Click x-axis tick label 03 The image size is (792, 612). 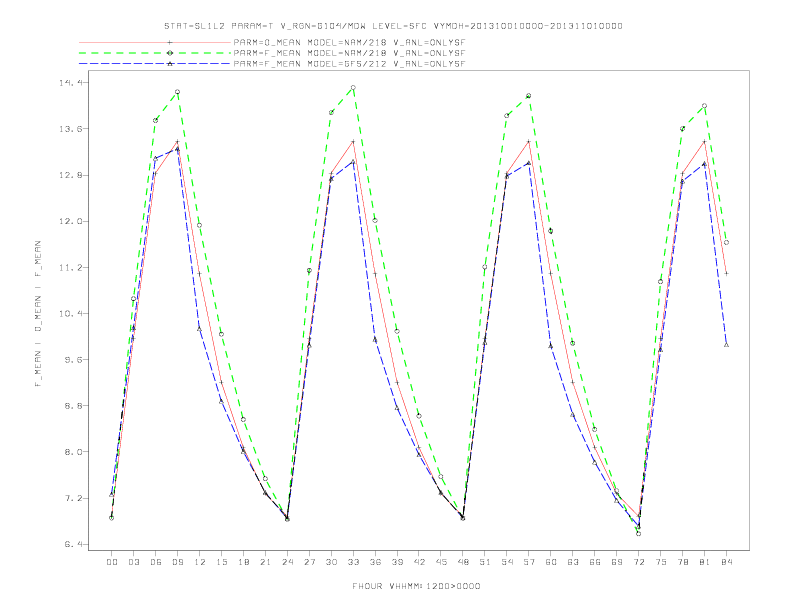pyautogui.click(x=133, y=562)
